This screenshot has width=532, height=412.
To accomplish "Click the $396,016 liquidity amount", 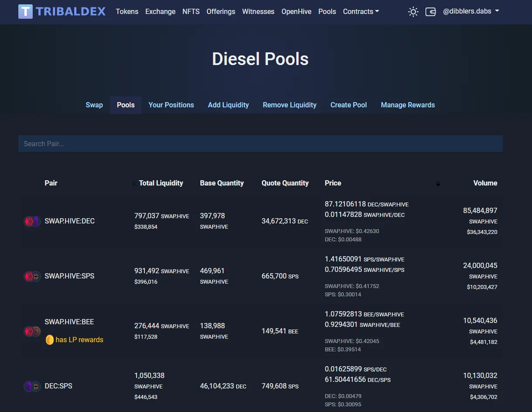I will (146, 282).
